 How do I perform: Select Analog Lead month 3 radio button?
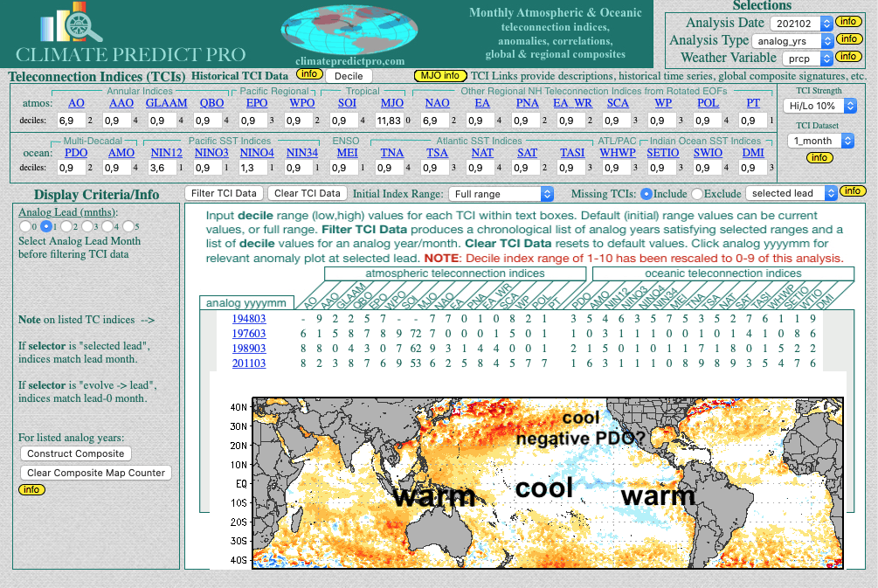(87, 227)
